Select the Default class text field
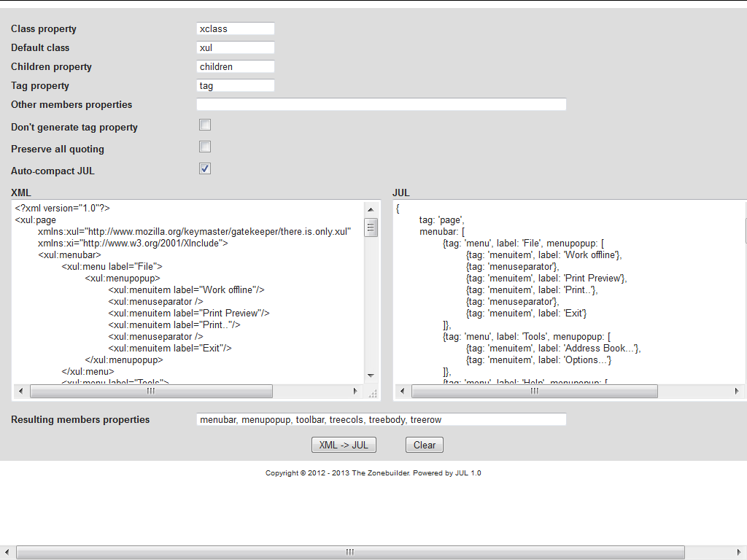Image resolution: width=747 pixels, height=560 pixels. click(235, 47)
